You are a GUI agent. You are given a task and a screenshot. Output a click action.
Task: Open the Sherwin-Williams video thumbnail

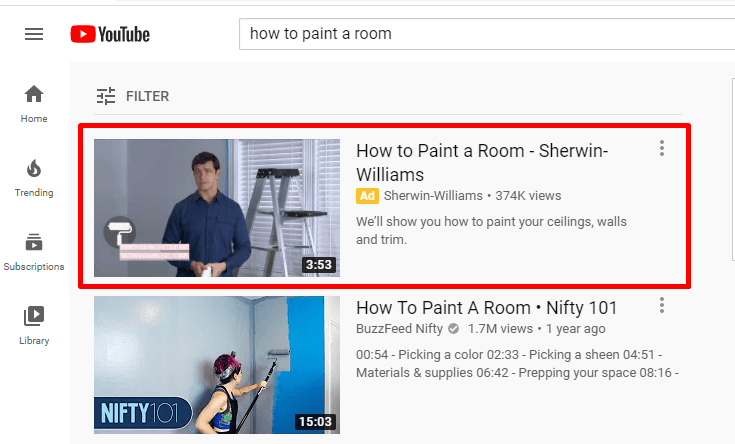pos(217,208)
